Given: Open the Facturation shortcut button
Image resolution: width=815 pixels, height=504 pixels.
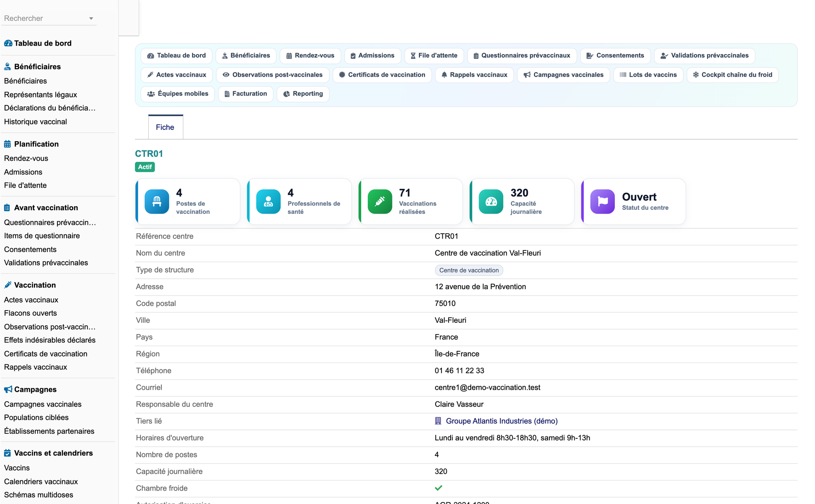Looking at the screenshot, I should (x=245, y=94).
